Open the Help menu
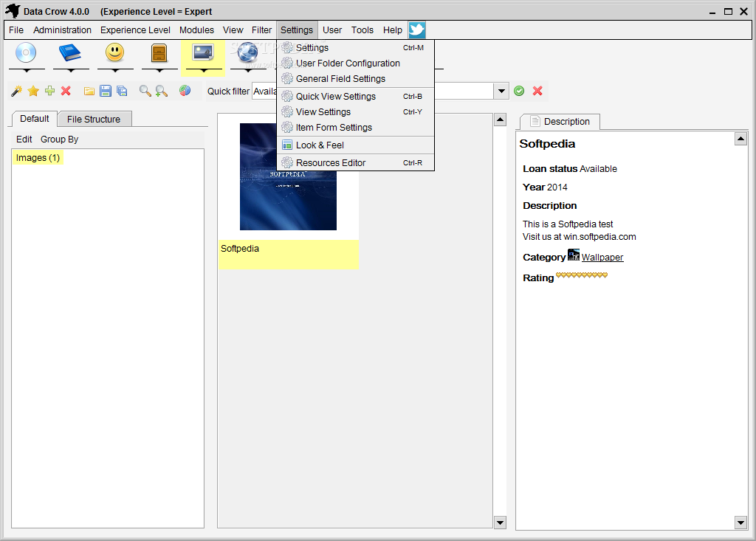 pos(393,30)
